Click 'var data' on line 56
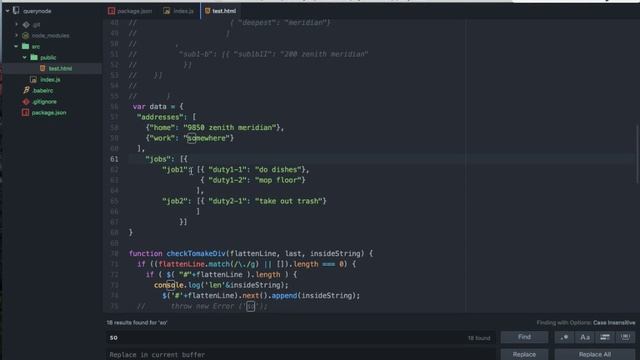 tap(149, 107)
